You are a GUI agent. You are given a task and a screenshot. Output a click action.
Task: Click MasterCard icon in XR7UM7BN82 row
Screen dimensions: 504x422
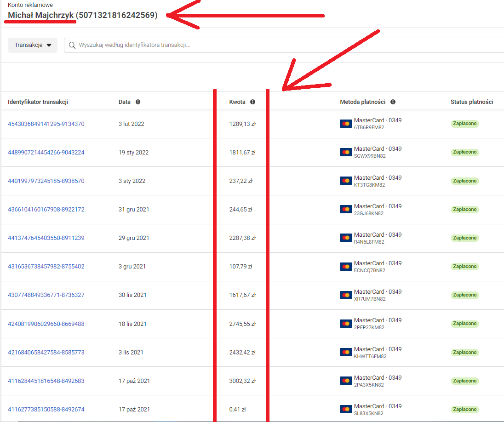[346, 295]
